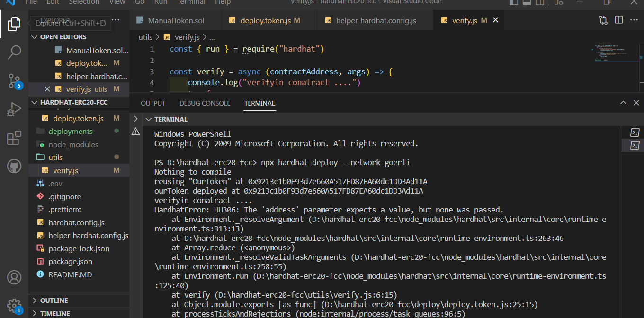
Task: Open editor more actions ellipsis
Action: pos(634,20)
